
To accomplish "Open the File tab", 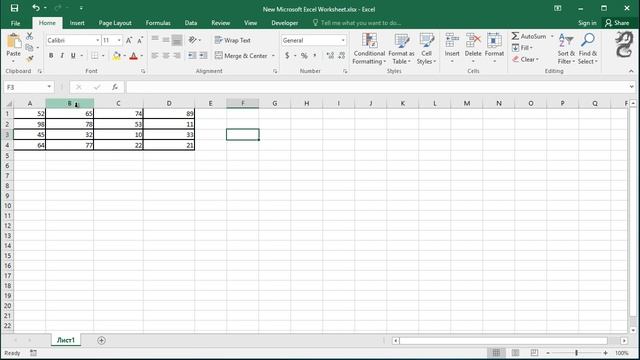I will click(x=16, y=23).
